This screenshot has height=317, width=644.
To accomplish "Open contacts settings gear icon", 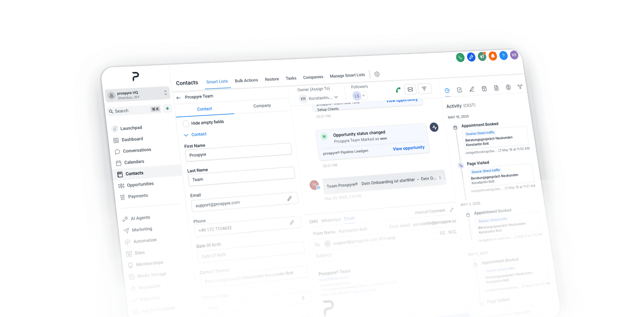I will (x=377, y=74).
